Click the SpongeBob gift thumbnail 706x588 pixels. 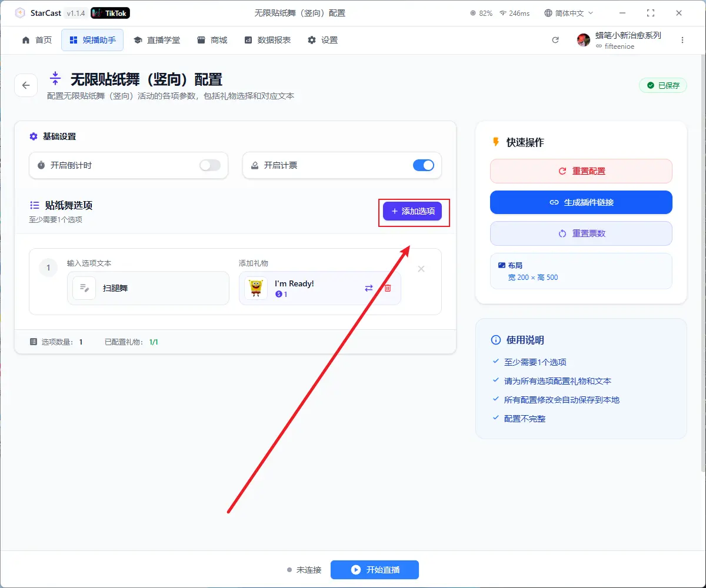coord(256,288)
